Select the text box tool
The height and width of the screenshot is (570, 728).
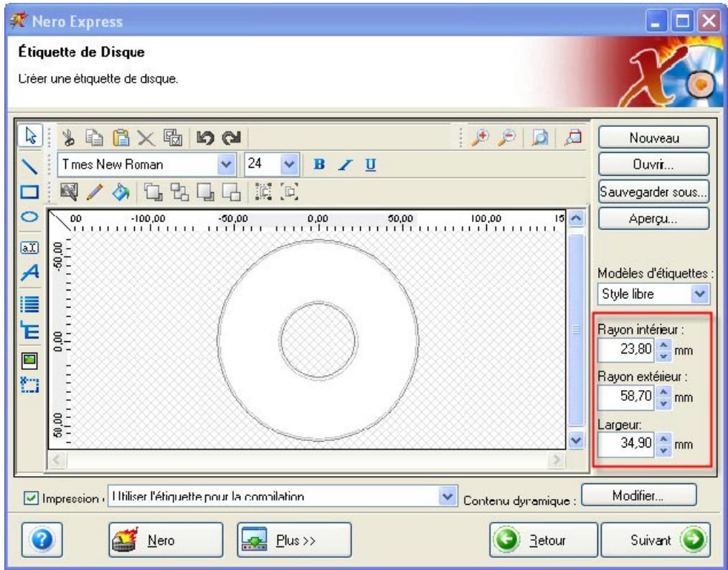[x=29, y=247]
